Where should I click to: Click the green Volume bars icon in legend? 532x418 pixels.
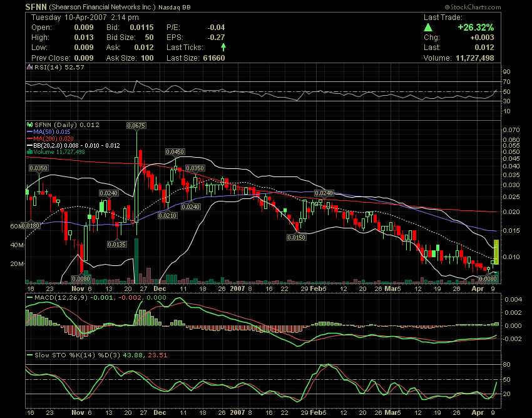pos(29,151)
